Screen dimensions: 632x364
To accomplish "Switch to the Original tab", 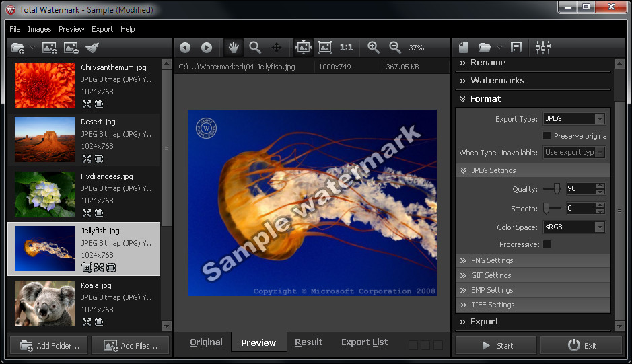I will coord(206,342).
